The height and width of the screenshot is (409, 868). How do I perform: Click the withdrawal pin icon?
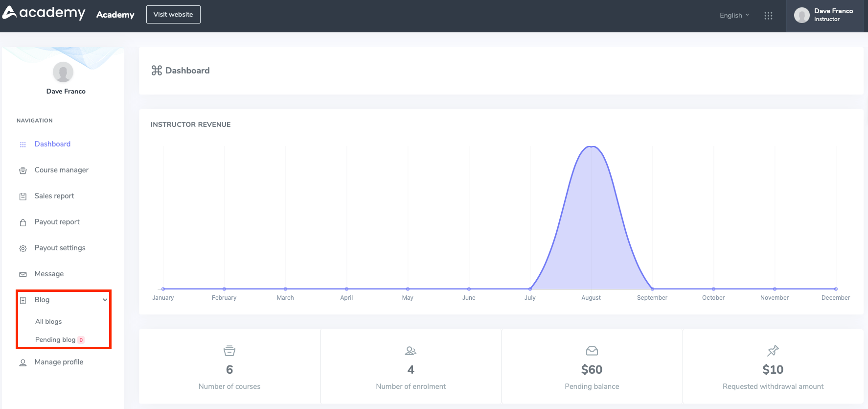pyautogui.click(x=773, y=351)
